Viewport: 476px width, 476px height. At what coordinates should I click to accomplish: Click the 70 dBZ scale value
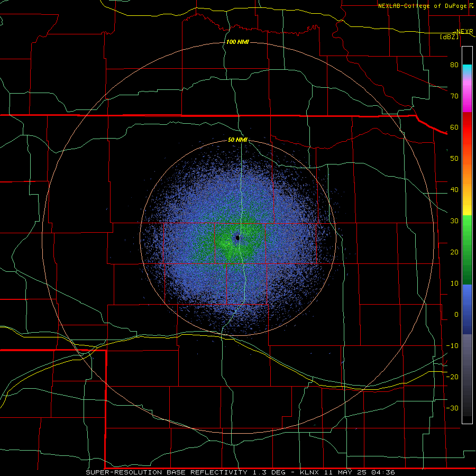point(454,96)
